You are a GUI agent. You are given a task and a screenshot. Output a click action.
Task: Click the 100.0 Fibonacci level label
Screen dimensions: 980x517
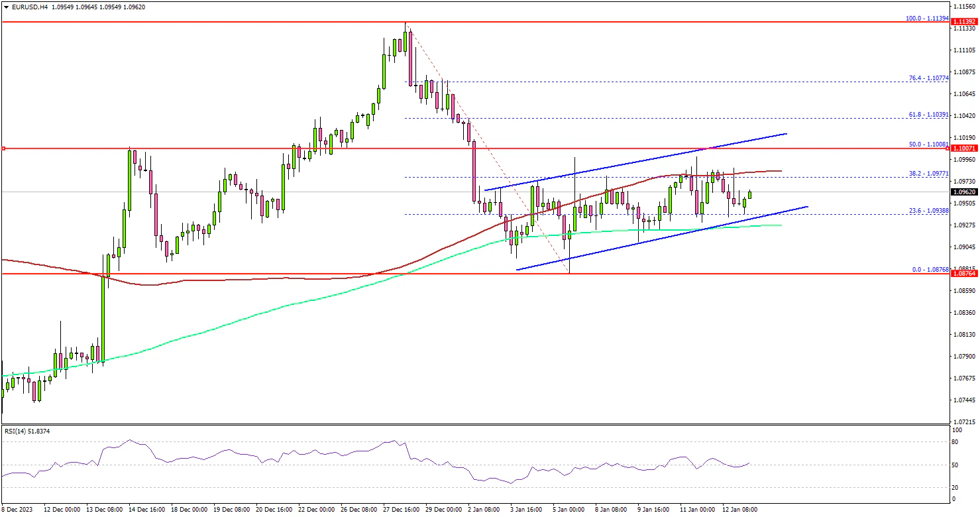927,19
